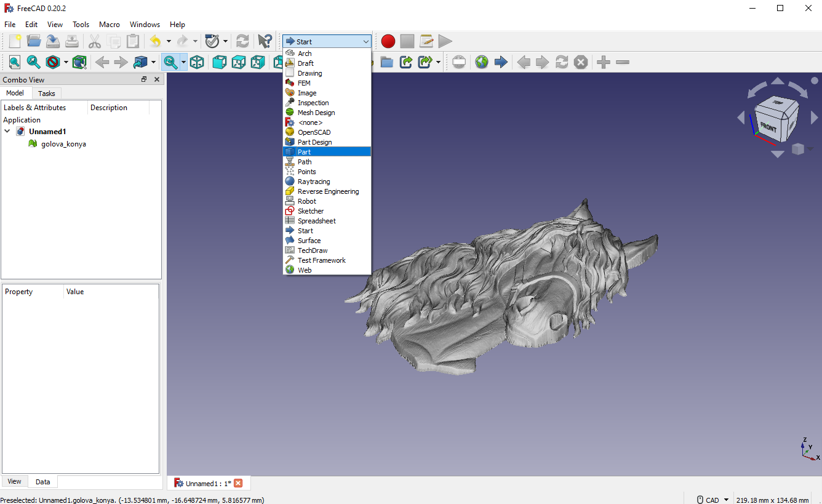Select golova_konya mesh in model tree
Viewport: 822px width, 504px height.
(63, 144)
